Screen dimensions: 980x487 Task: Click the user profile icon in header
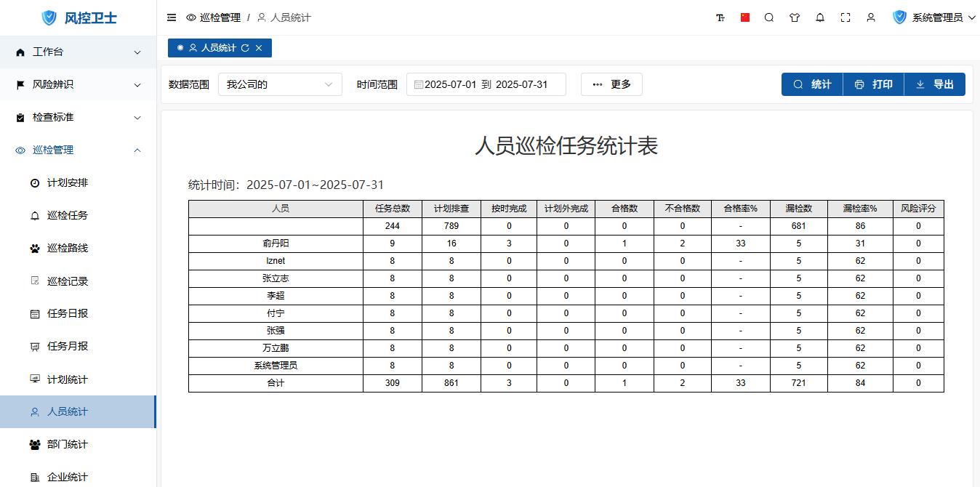pyautogui.click(x=871, y=17)
